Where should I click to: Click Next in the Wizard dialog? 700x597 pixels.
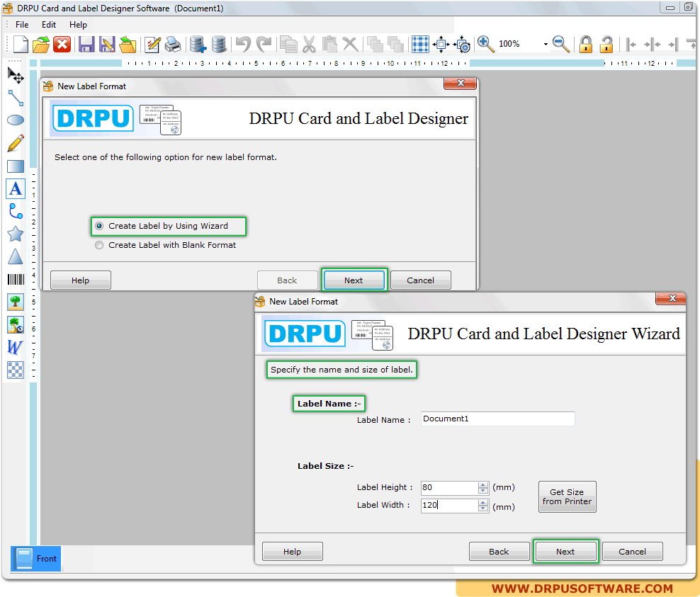(565, 552)
